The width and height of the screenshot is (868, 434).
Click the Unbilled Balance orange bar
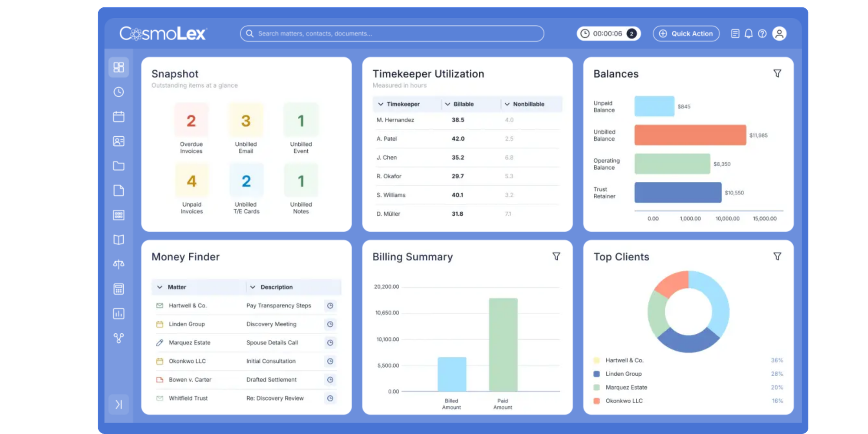click(x=690, y=135)
